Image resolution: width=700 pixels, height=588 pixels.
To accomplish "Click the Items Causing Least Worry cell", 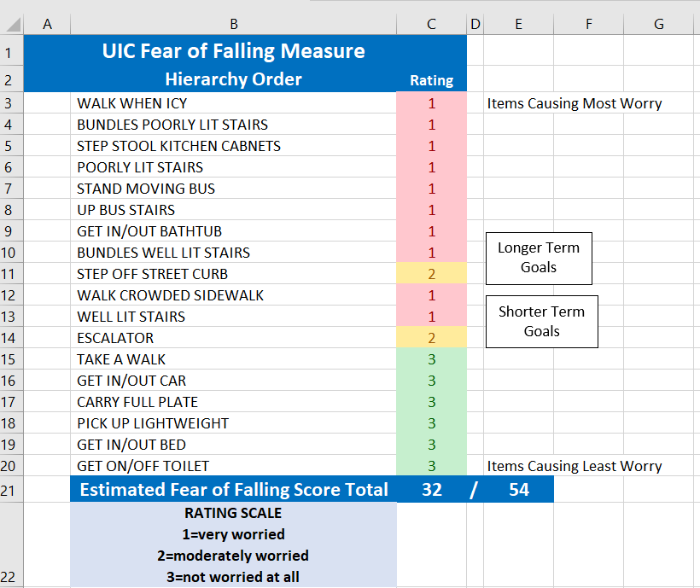I will pos(574,466).
